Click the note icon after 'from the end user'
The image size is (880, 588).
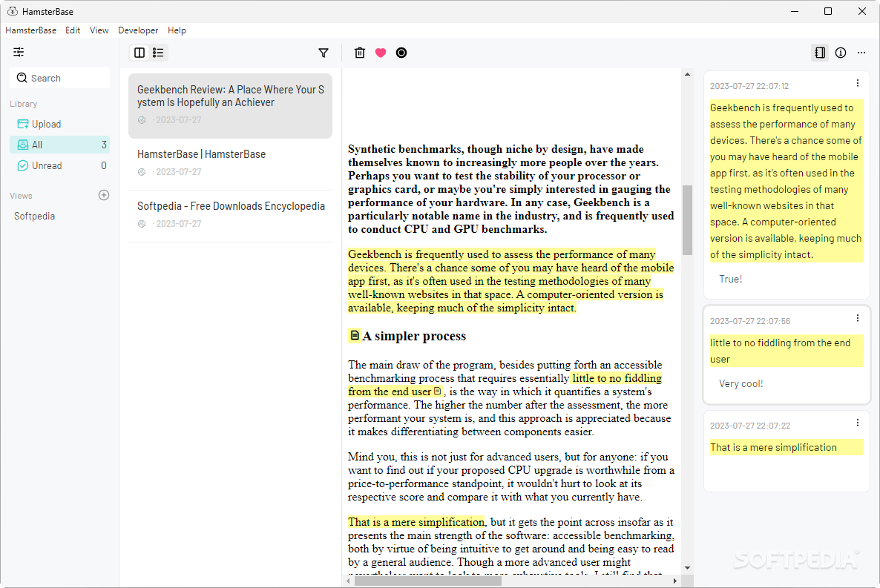click(438, 391)
